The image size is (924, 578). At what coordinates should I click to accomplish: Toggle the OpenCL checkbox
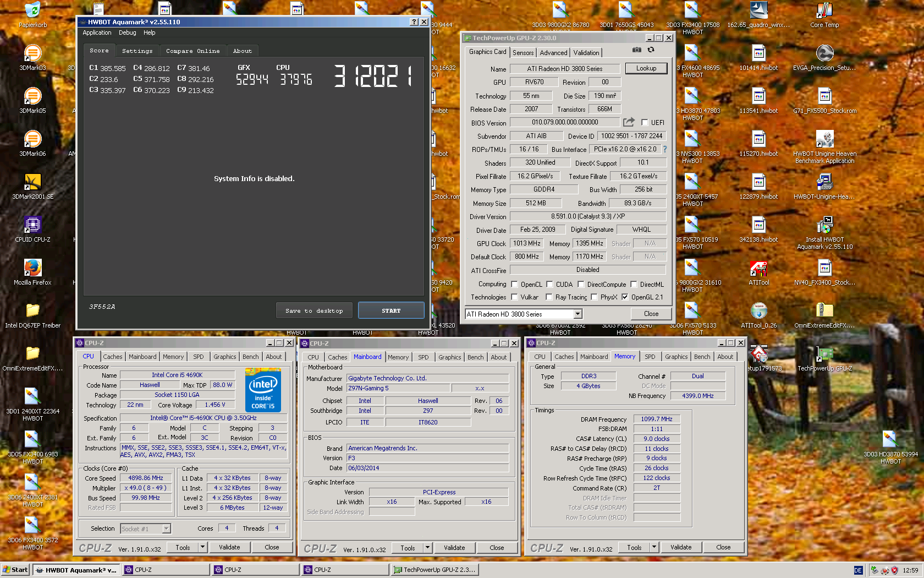point(514,285)
